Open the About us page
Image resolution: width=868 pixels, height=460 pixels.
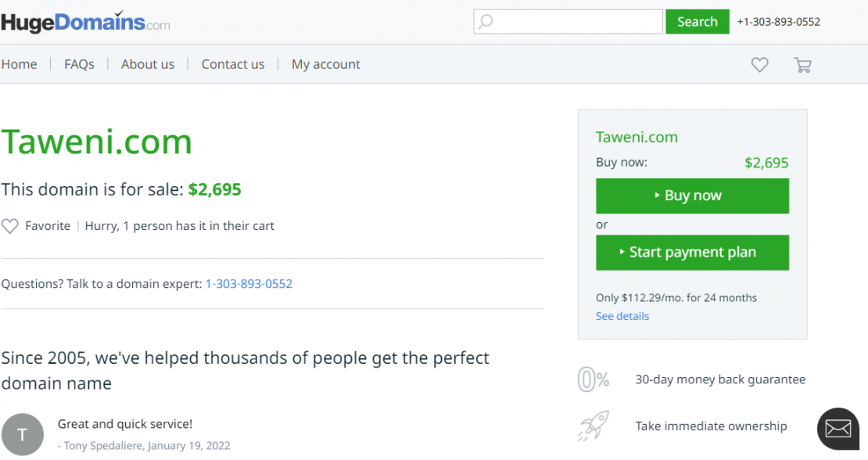point(148,64)
